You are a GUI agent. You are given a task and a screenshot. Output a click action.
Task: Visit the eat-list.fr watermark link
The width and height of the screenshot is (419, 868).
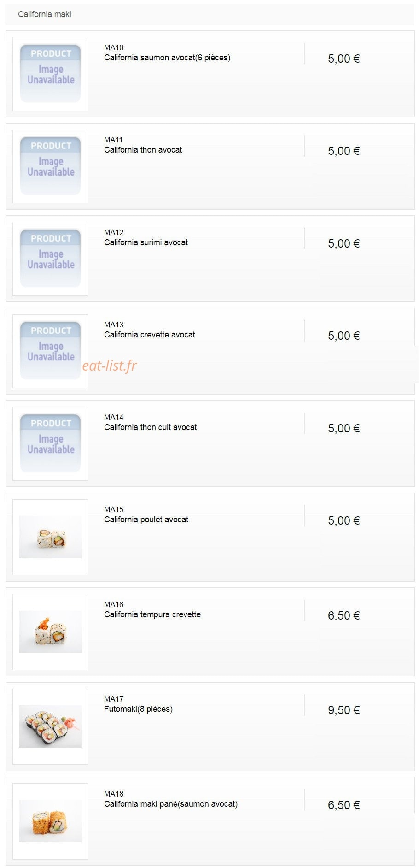(x=110, y=366)
